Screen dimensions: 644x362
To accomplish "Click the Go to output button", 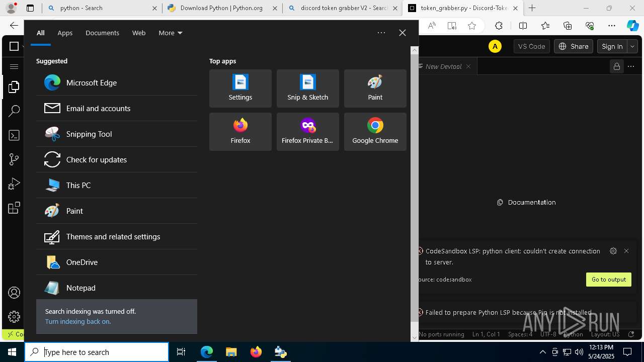I will click(x=608, y=280).
